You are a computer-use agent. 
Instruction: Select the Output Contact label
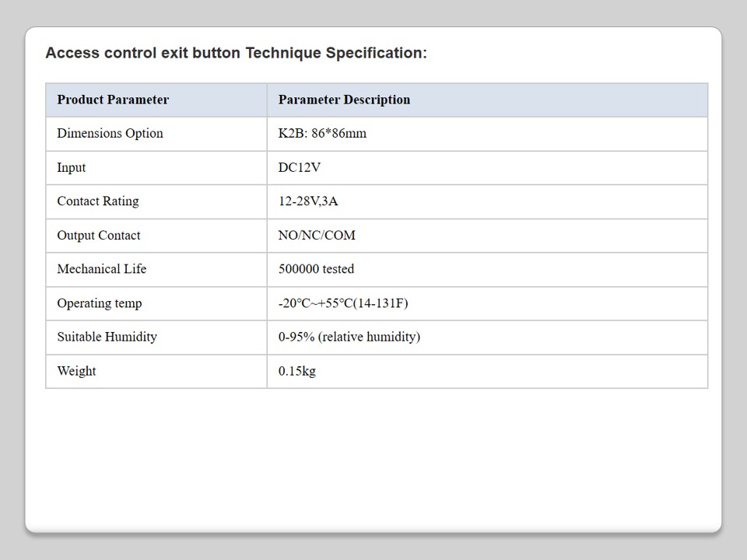coord(99,235)
